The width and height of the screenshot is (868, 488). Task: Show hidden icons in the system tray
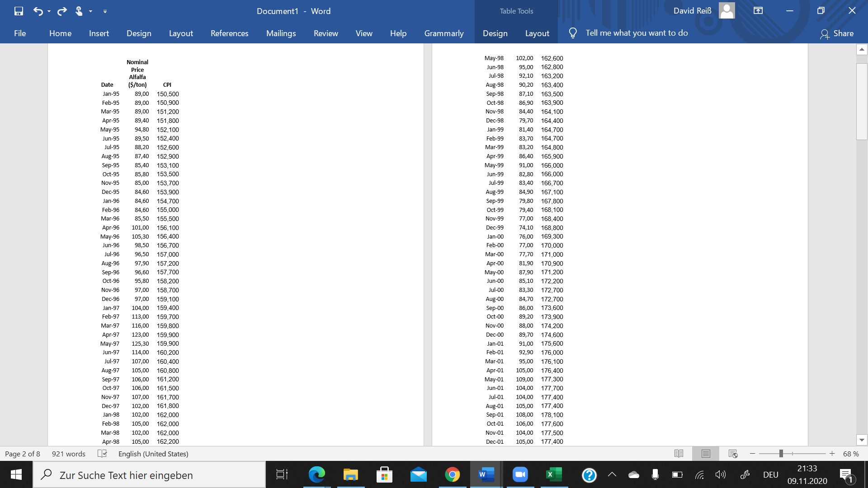[612, 474]
